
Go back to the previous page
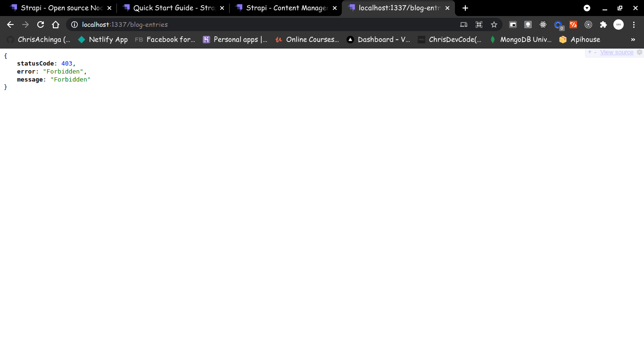coord(10,25)
